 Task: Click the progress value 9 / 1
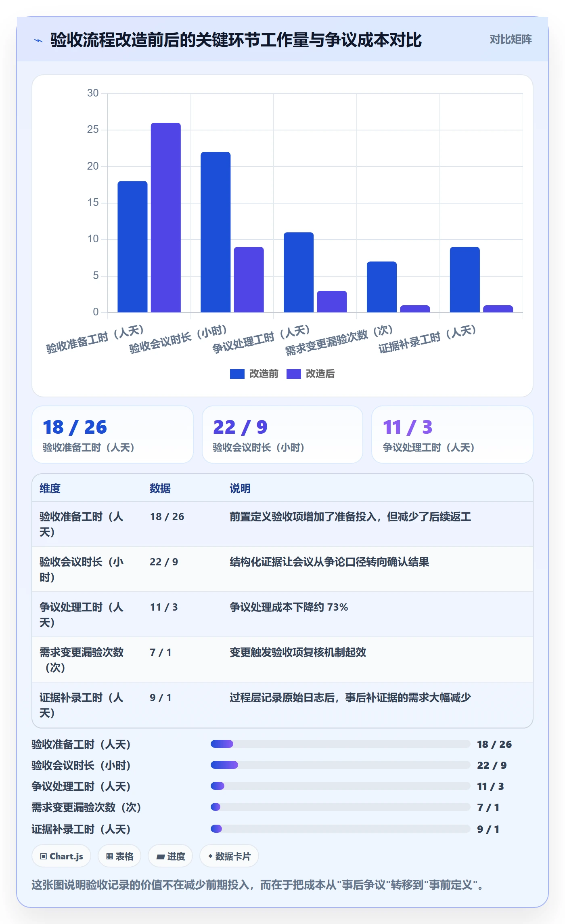click(488, 829)
